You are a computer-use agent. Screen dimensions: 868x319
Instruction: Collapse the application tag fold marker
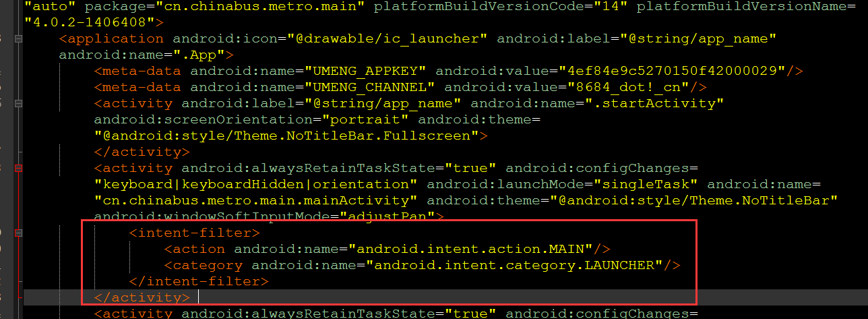(18, 38)
